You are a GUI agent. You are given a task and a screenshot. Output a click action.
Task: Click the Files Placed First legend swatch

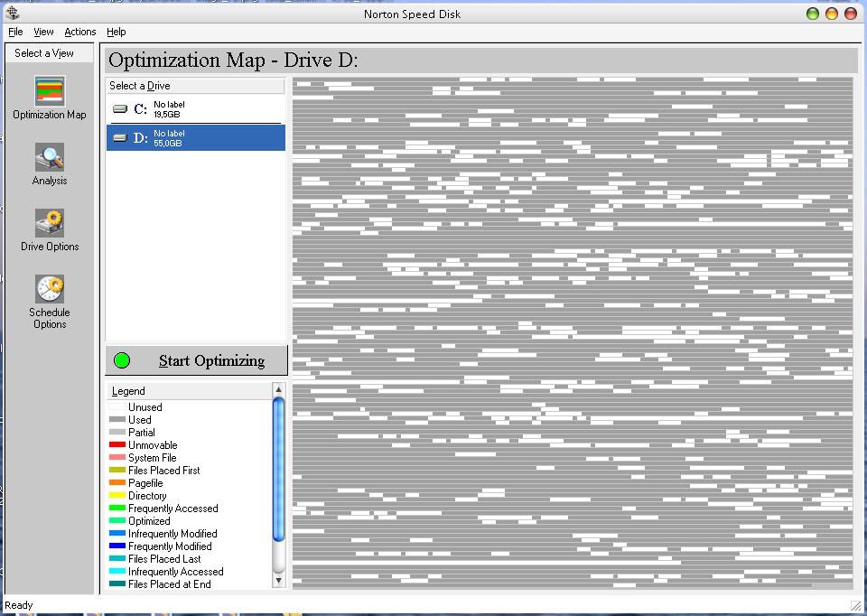pyautogui.click(x=117, y=470)
